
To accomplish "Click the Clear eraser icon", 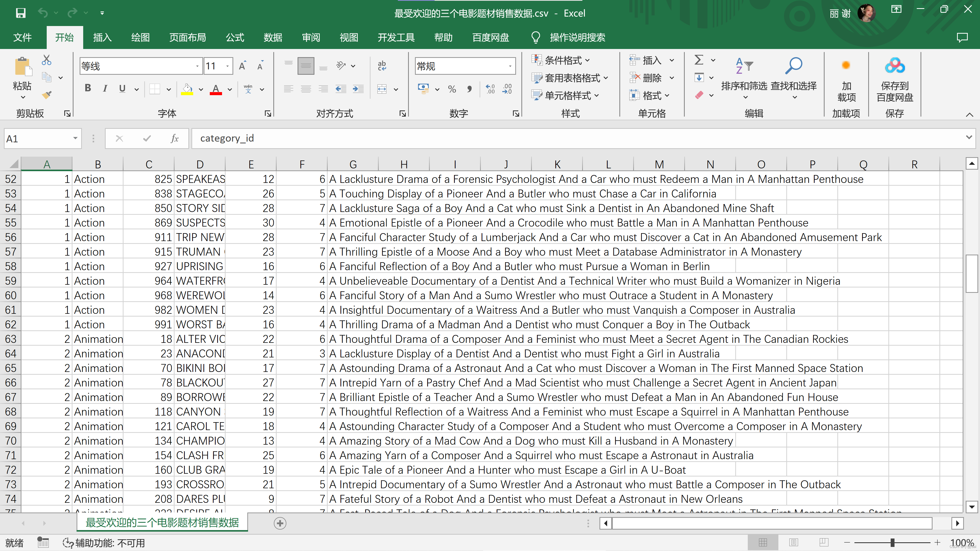I will [x=699, y=95].
